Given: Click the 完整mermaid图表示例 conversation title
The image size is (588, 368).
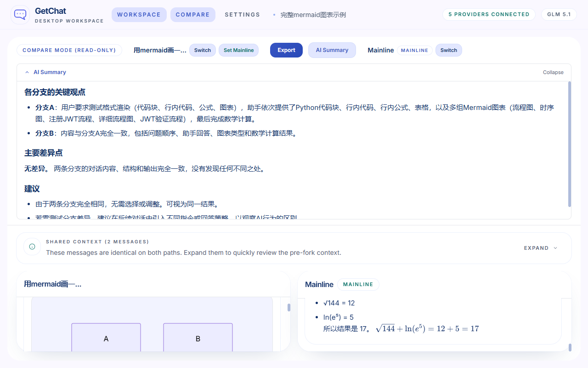Looking at the screenshot, I should click(313, 15).
